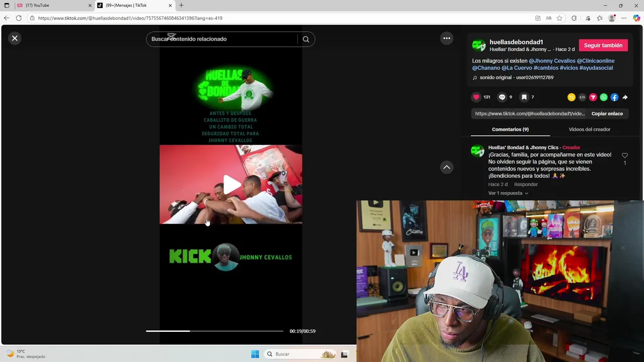644x362 pixels.
Task: Open browser Extensions puzzle icon
Action: point(574,18)
